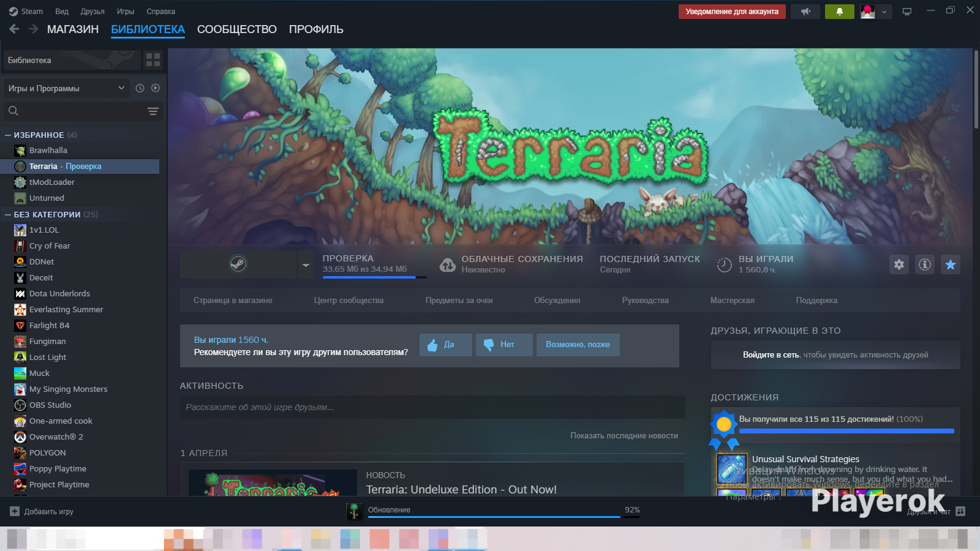
Task: Click the achievements progress bar
Action: (x=846, y=431)
